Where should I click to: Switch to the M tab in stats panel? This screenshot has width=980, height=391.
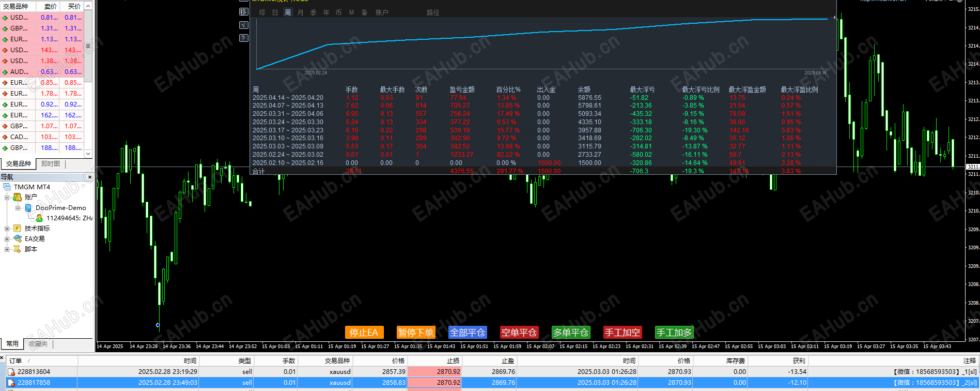click(x=352, y=12)
